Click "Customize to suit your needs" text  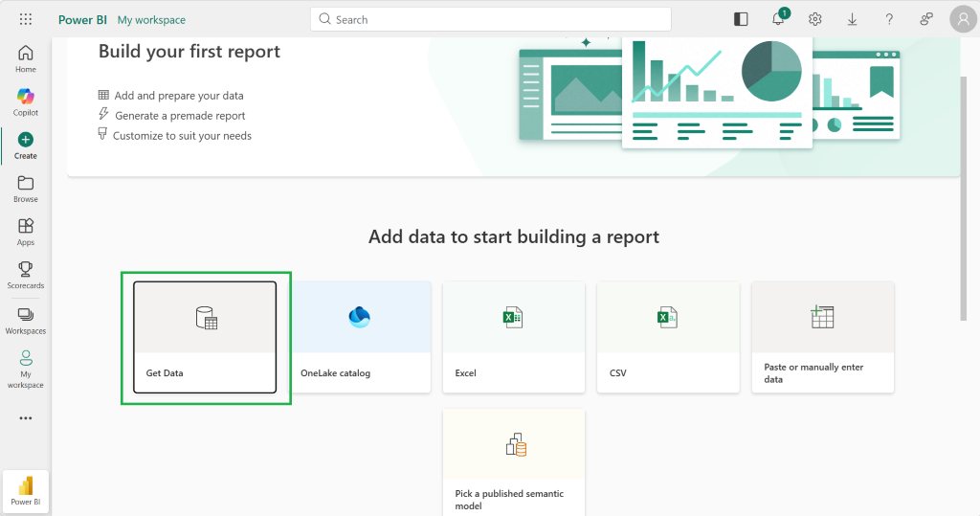(x=182, y=136)
